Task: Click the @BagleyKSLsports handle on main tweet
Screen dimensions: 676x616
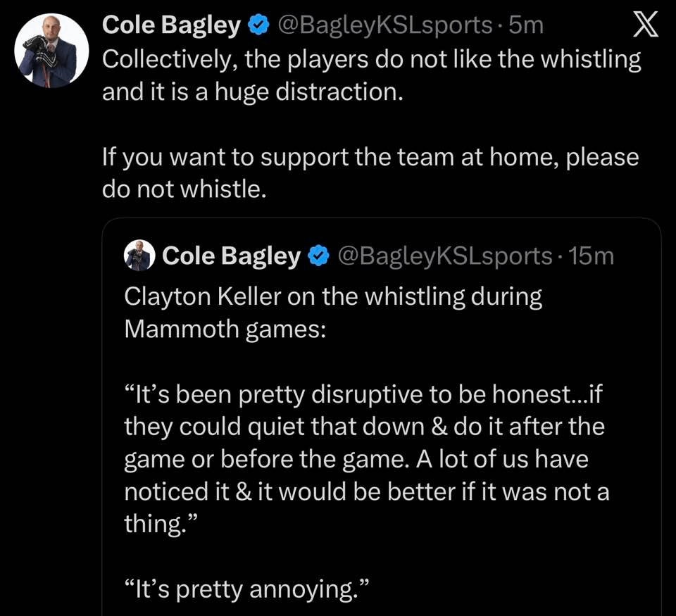Action: point(385,25)
